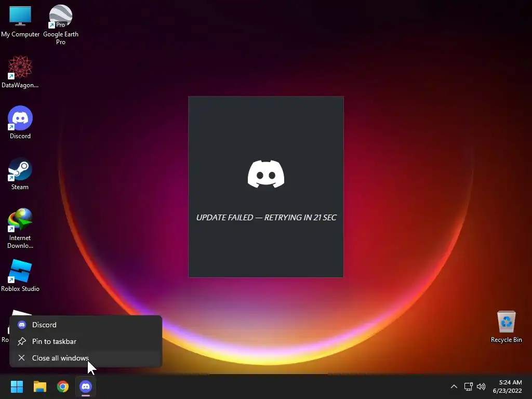
Task: Open volume control in system tray
Action: pos(481,387)
